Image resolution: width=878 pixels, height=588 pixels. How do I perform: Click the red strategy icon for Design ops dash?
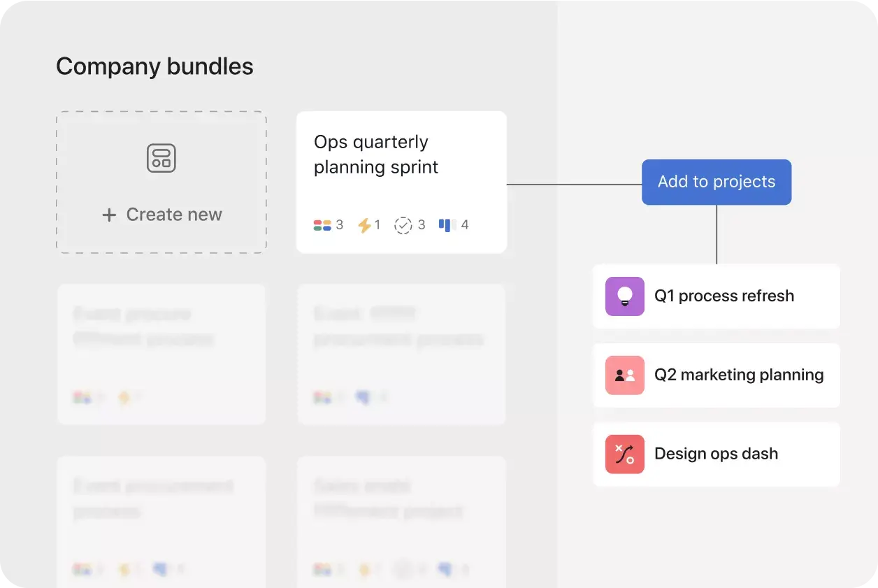(x=624, y=454)
